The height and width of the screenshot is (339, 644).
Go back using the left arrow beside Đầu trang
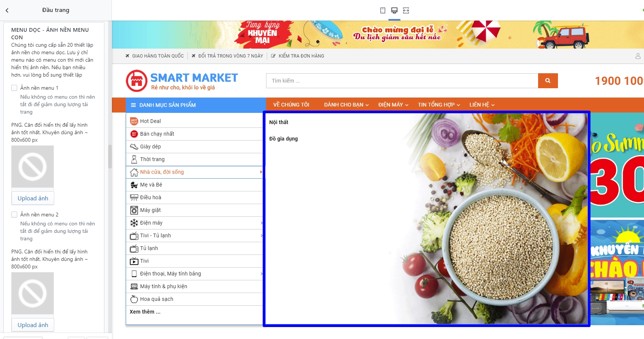coord(7,10)
